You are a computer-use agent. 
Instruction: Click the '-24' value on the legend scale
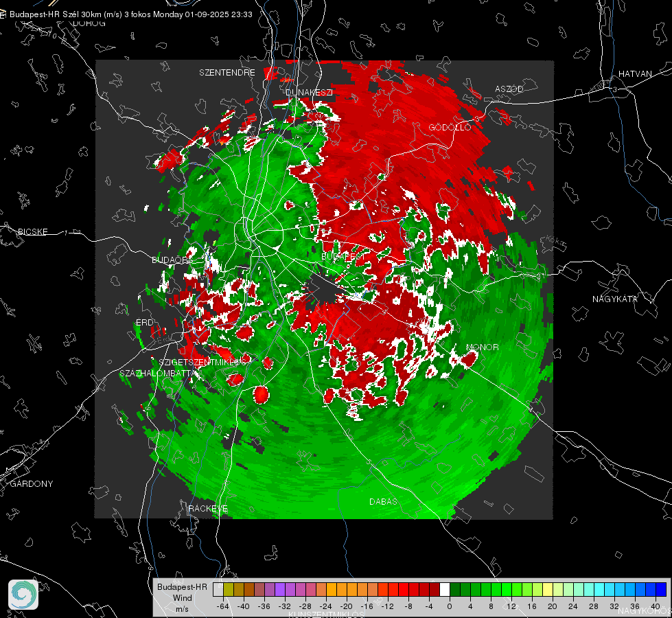point(326,606)
